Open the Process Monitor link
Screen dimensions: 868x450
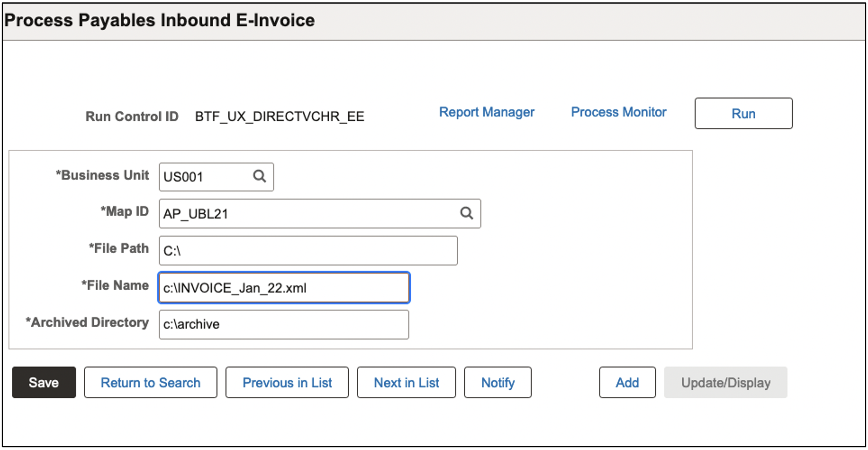pos(619,112)
